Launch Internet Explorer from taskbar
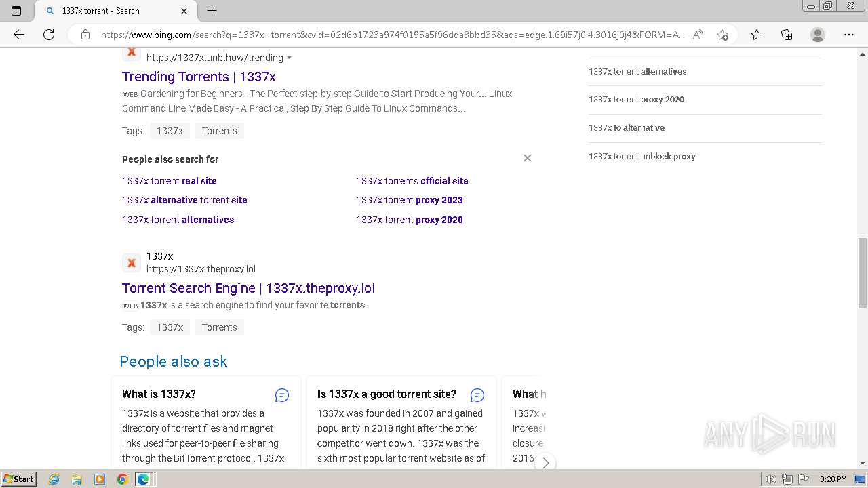 [x=54, y=479]
